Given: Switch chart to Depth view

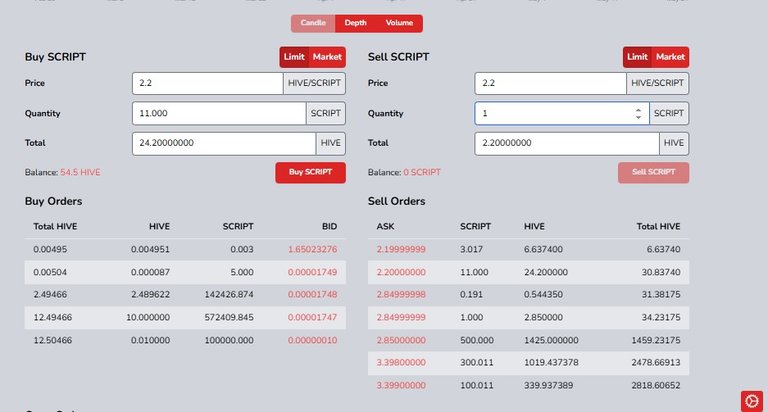Looking at the screenshot, I should coord(355,23).
